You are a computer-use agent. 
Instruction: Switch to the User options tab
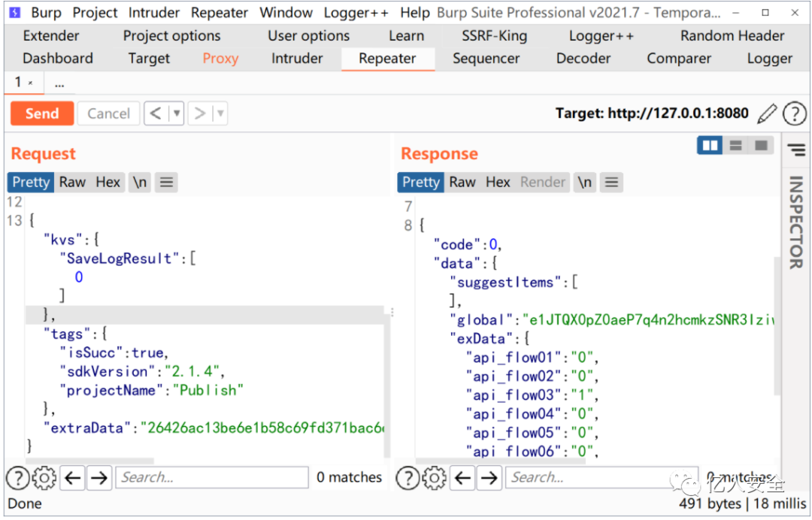click(309, 36)
